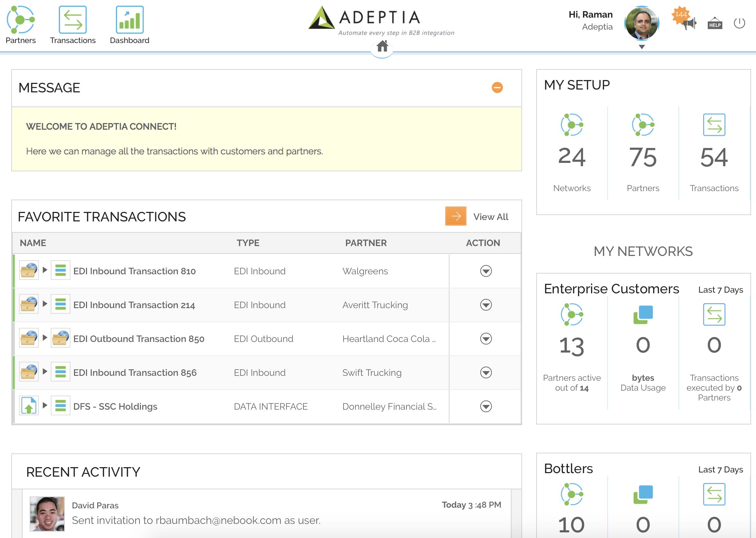Click Data Usage icon in Enterprise Customers

point(643,314)
